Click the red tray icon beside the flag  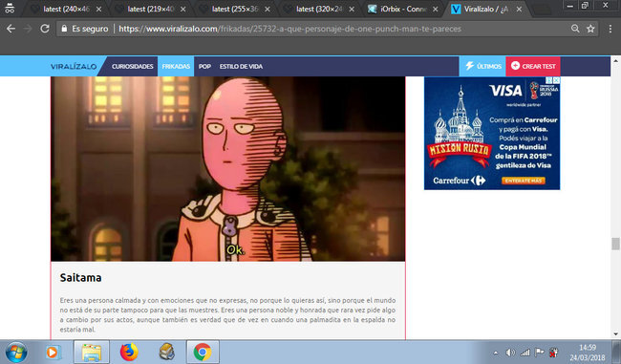554,353
